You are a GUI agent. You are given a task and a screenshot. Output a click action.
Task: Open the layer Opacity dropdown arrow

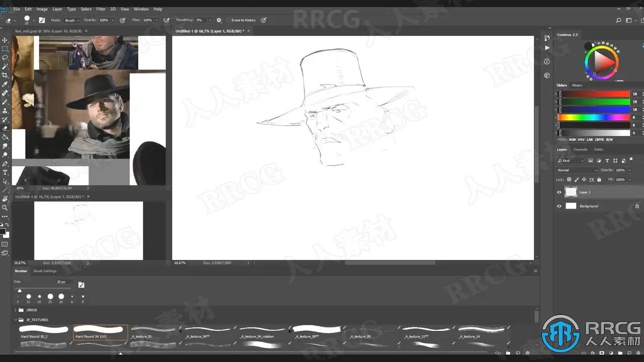(629, 170)
